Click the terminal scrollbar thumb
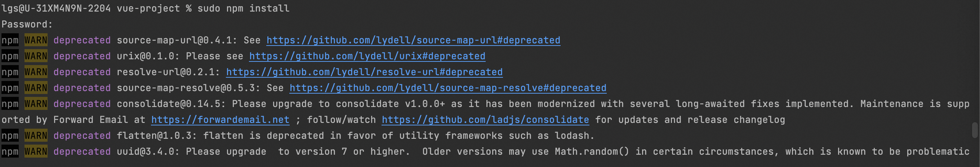The height and width of the screenshot is (167, 980). point(975,130)
